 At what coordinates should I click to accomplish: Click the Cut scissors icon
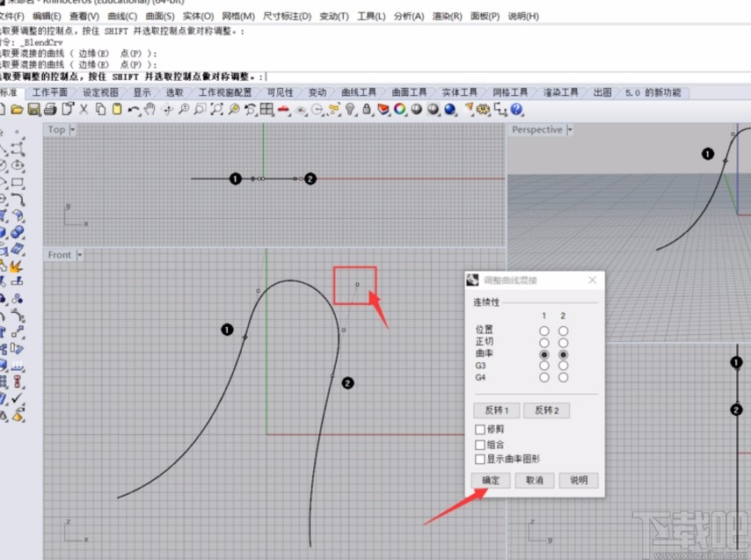click(x=84, y=109)
